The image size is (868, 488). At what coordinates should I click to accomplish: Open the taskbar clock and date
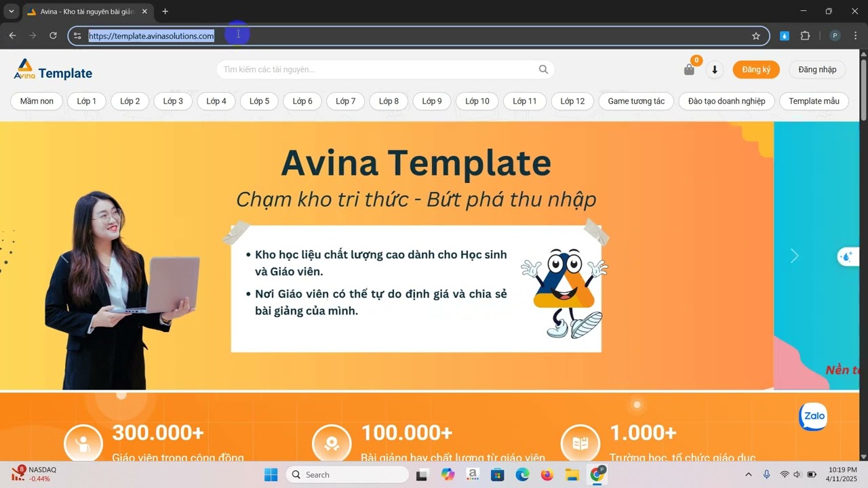coord(842,474)
